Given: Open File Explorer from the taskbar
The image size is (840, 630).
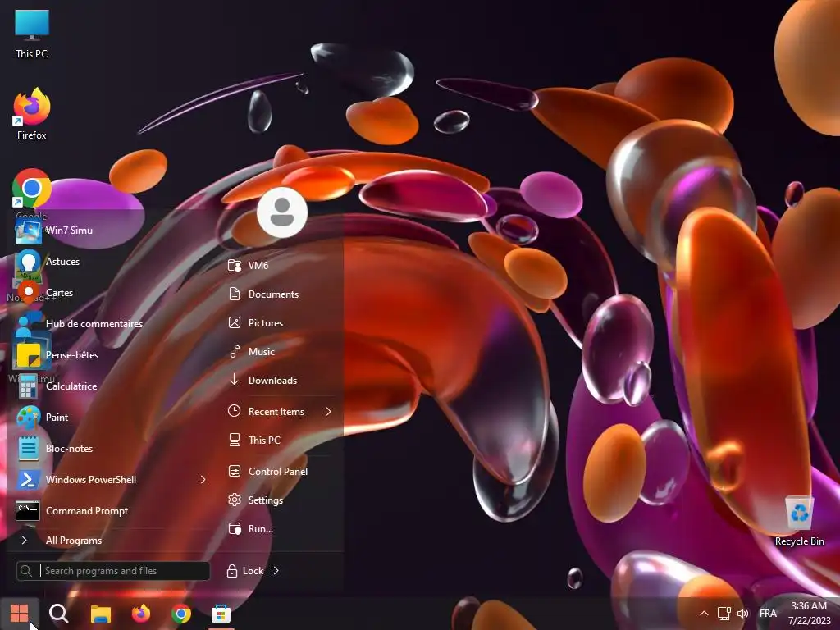Looking at the screenshot, I should [100, 614].
